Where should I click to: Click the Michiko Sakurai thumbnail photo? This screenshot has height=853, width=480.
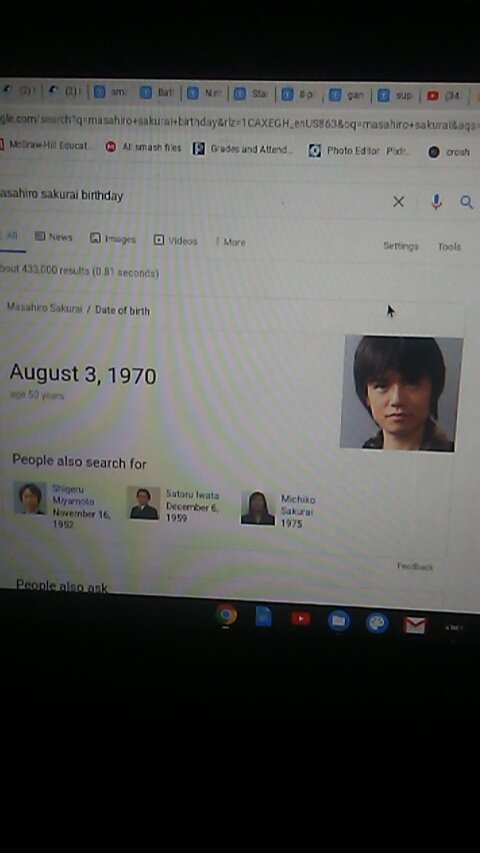pos(258,508)
